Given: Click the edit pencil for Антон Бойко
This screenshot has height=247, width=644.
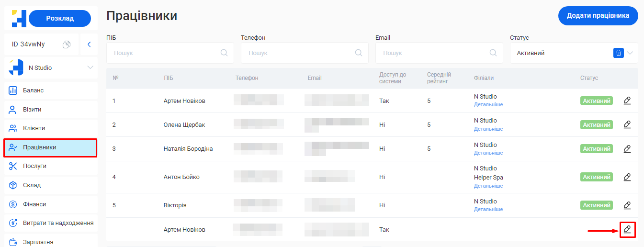Looking at the screenshot, I should pos(627,177).
